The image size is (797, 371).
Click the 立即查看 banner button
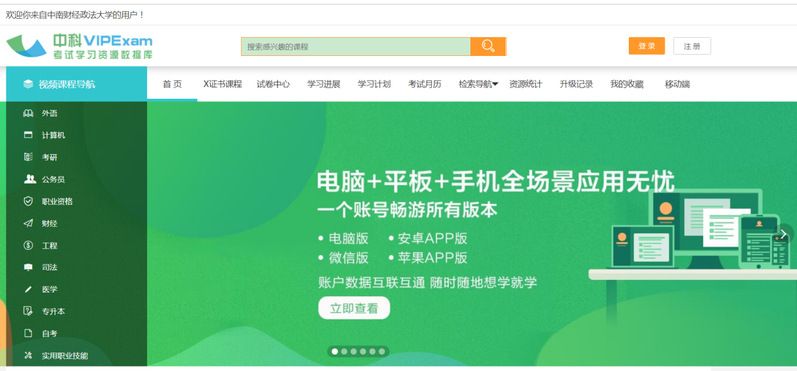[x=354, y=308]
